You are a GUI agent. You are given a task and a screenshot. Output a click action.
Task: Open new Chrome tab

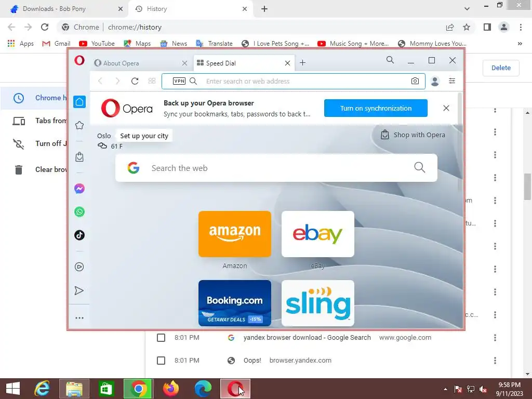pos(264,9)
